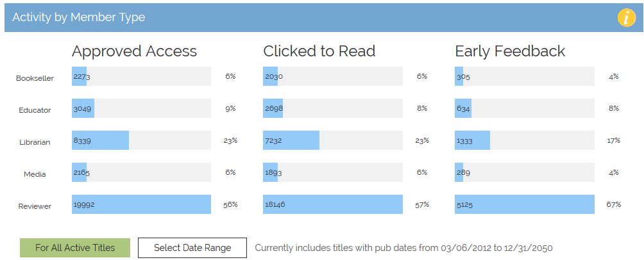Click the Librarian bar under Early Feedback
This screenshot has height=260, width=644.
click(x=472, y=140)
